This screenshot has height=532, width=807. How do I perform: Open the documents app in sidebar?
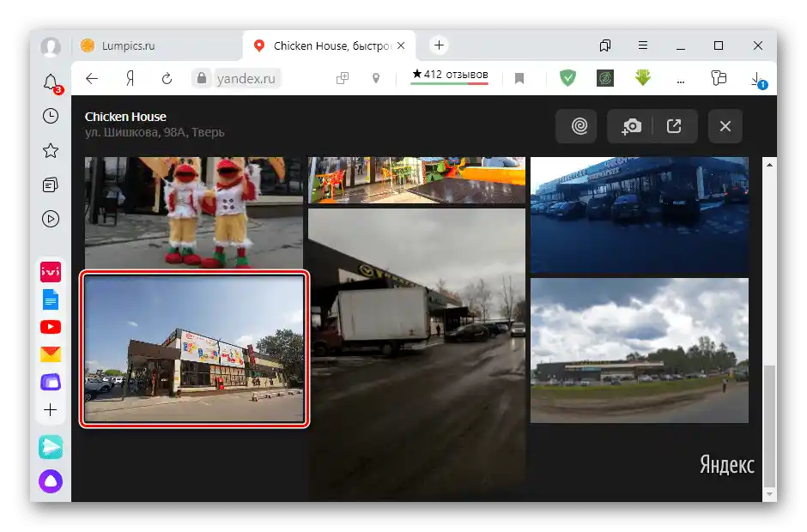pos(51,299)
